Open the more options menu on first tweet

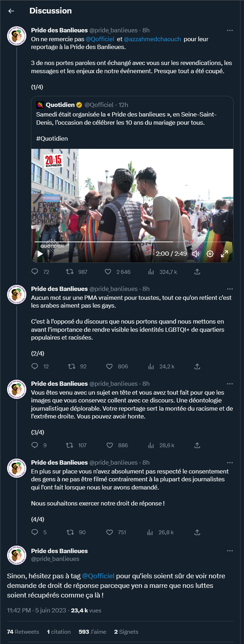pyautogui.click(x=230, y=30)
